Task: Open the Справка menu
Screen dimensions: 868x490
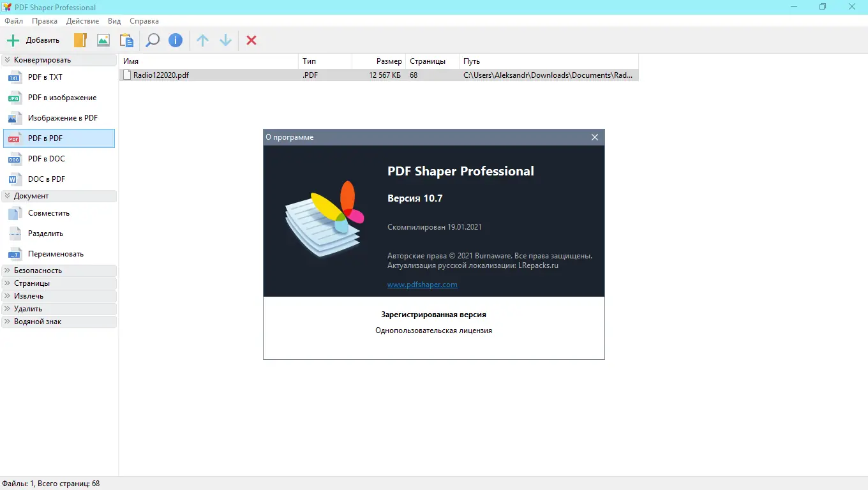Action: pyautogui.click(x=144, y=21)
